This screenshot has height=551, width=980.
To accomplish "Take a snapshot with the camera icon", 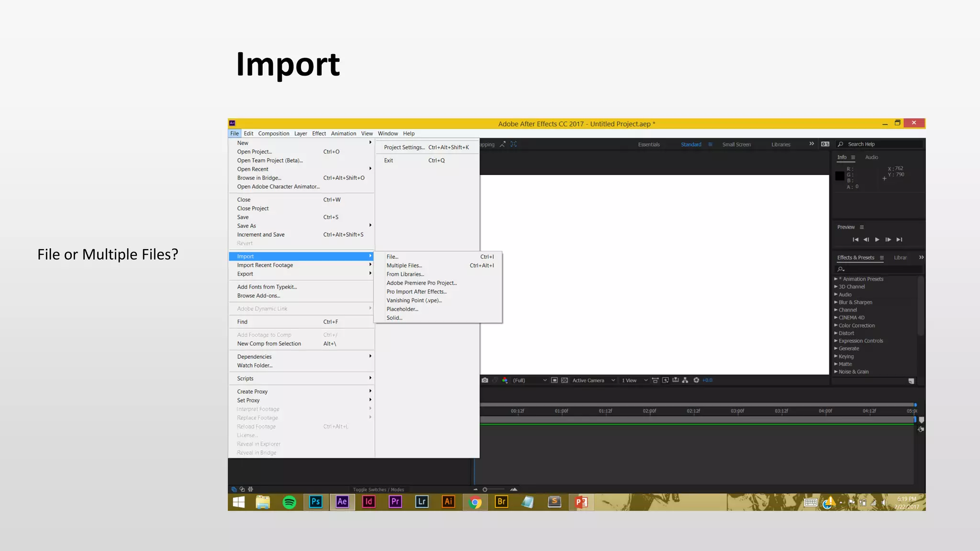I will pyautogui.click(x=485, y=380).
